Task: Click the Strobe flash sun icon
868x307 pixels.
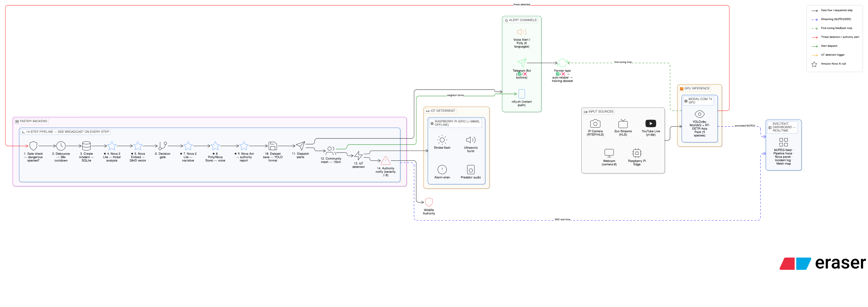Action: click(x=442, y=140)
